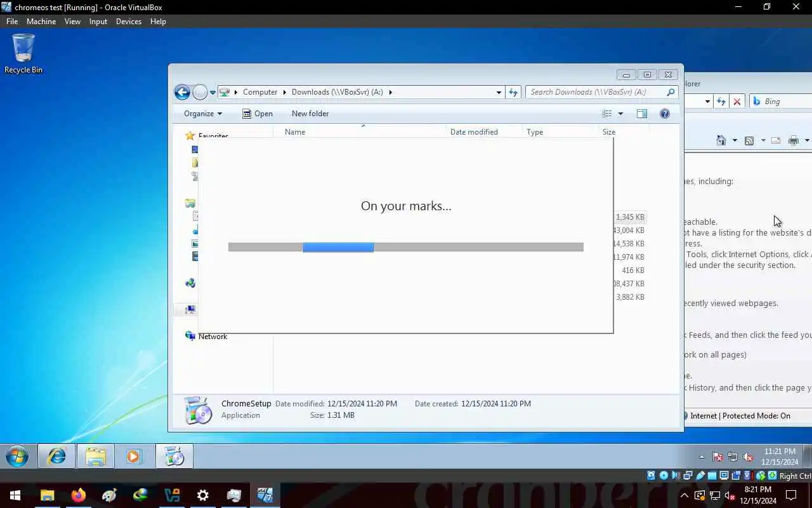This screenshot has width=812, height=508.
Task: Refresh the Downloads folder address bar
Action: pyautogui.click(x=513, y=92)
